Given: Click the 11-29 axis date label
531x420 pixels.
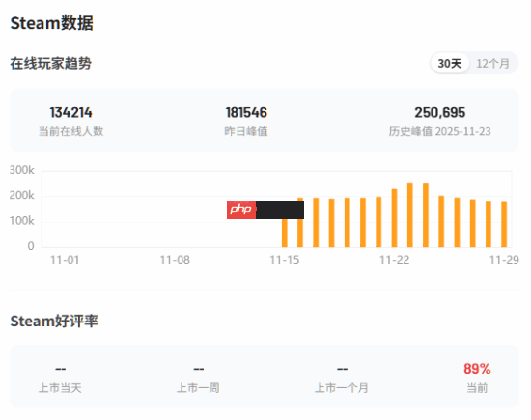Looking at the screenshot, I should (x=504, y=260).
